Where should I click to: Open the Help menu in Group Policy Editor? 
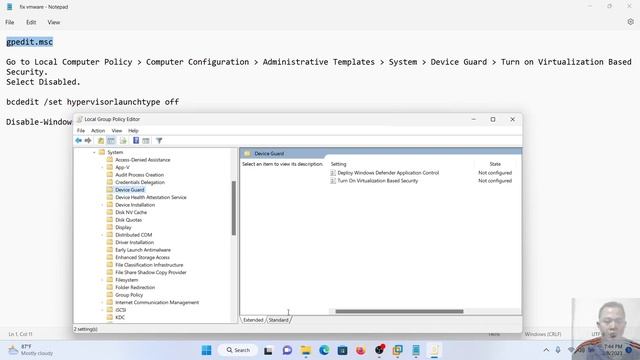point(133,131)
